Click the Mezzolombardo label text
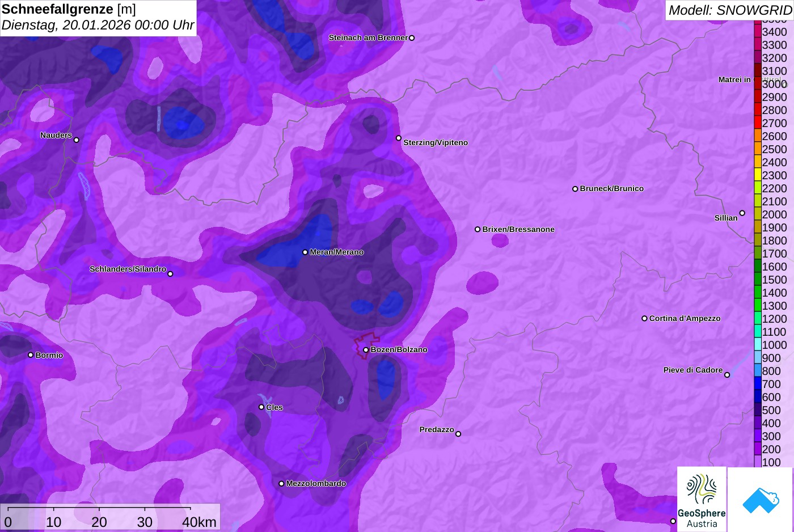 pos(316,484)
